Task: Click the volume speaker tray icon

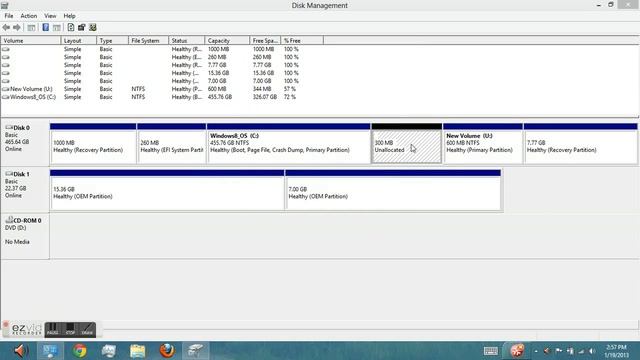Action: point(592,351)
